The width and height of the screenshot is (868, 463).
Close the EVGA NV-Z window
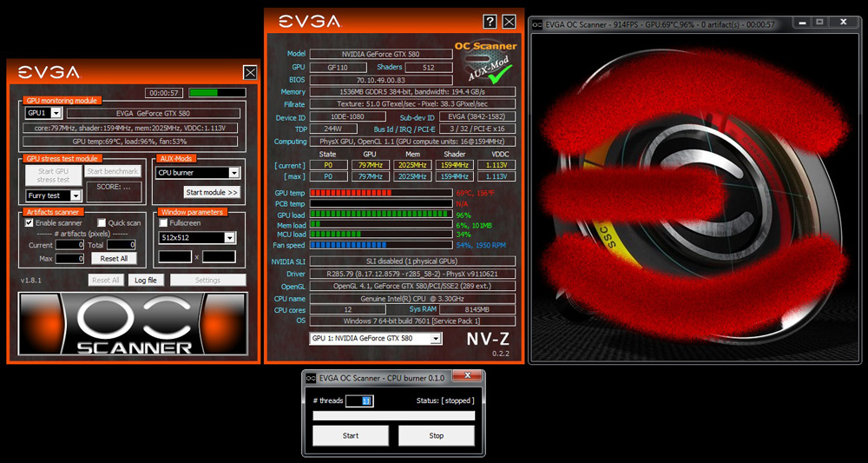pos(509,22)
